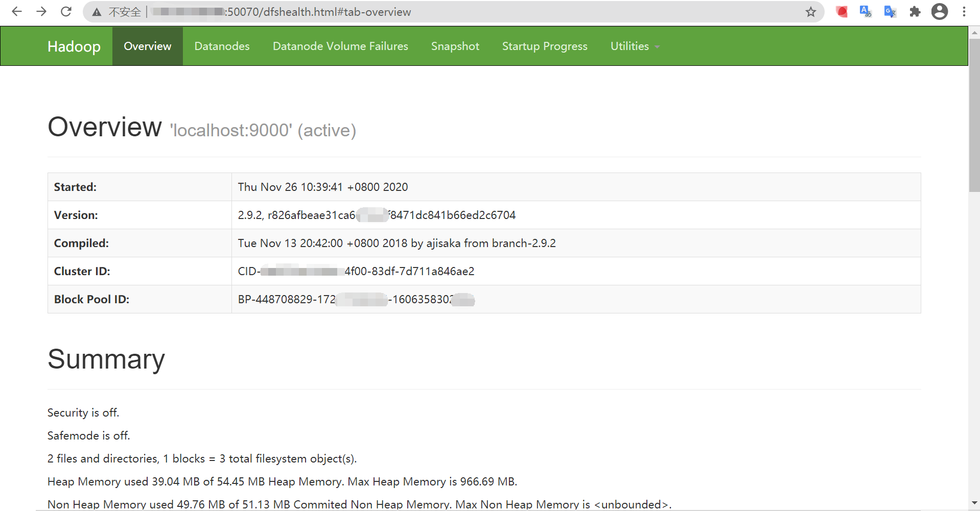The image size is (980, 511).
Task: Open the browser three-dot menu
Action: coord(964,12)
